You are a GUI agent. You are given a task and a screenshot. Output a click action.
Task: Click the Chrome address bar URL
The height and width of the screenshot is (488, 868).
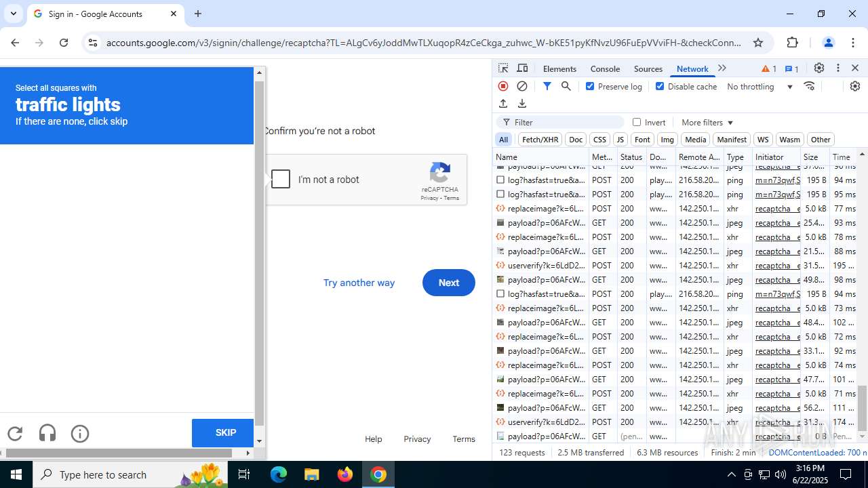pyautogui.click(x=424, y=43)
